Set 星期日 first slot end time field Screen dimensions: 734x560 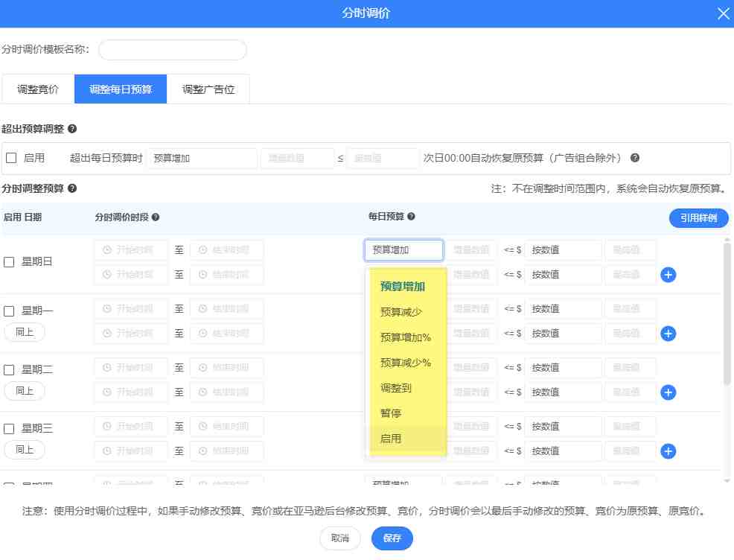point(226,250)
